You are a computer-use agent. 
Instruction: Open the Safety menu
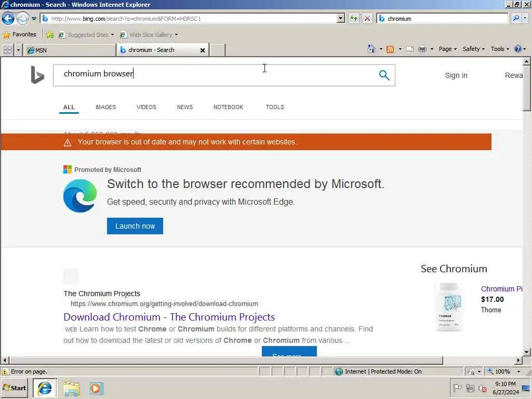coord(474,49)
